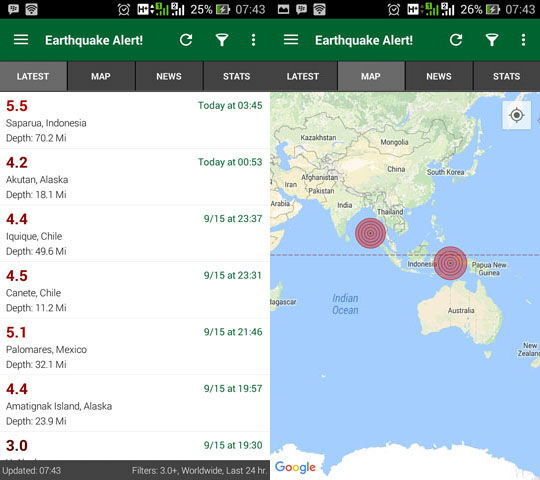Open hamburger menu in right map screen

291,40
